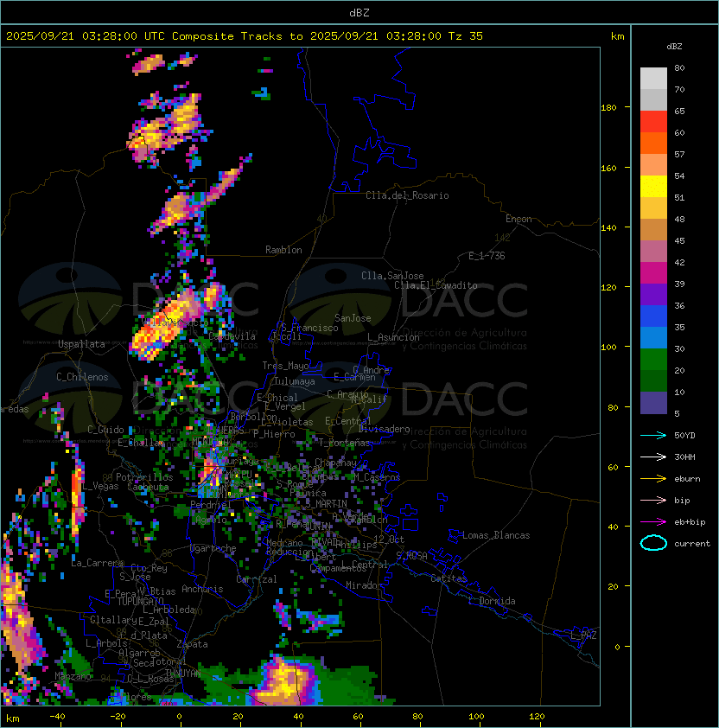Click the '-40' tick on the bottom km axis

click(57, 717)
